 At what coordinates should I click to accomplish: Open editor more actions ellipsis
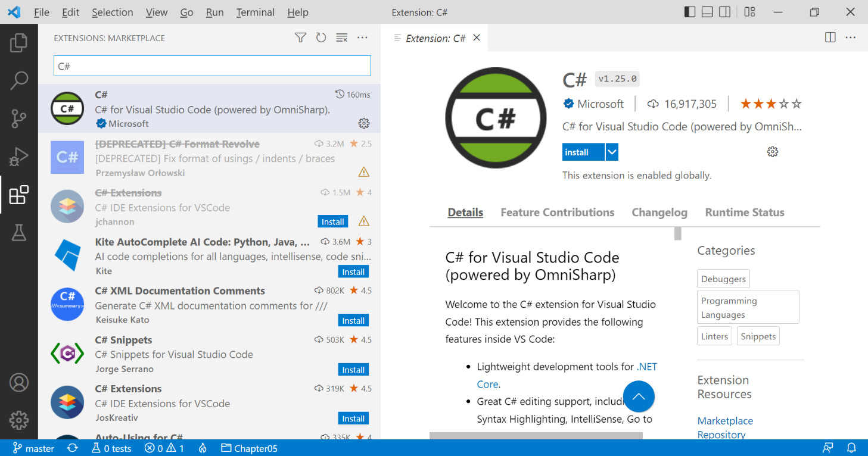click(851, 38)
